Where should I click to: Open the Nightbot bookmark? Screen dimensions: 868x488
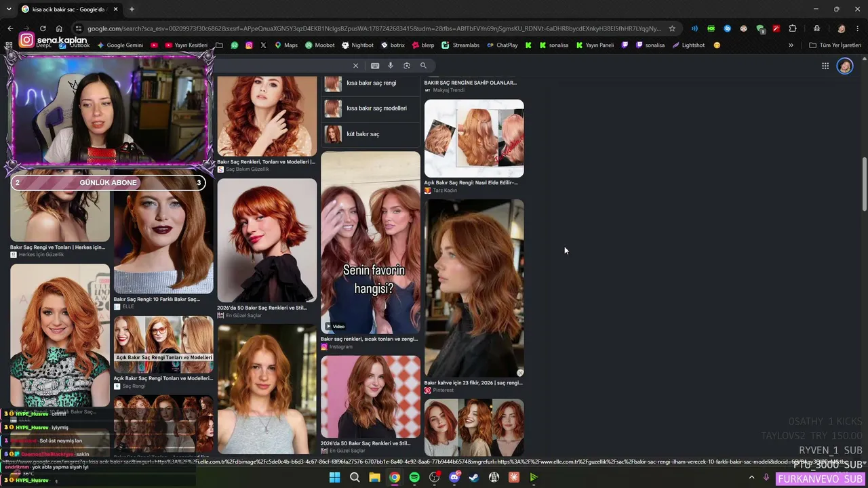click(x=357, y=45)
